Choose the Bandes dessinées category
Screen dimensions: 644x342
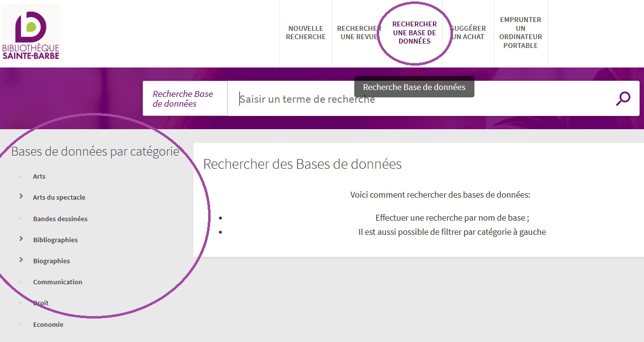pos(60,219)
